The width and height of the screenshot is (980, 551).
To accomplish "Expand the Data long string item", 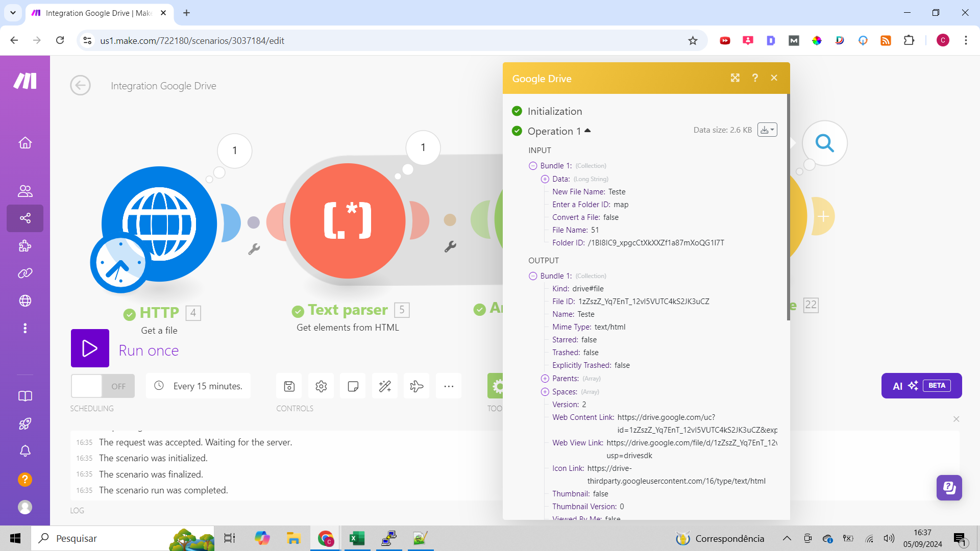I will click(x=545, y=179).
